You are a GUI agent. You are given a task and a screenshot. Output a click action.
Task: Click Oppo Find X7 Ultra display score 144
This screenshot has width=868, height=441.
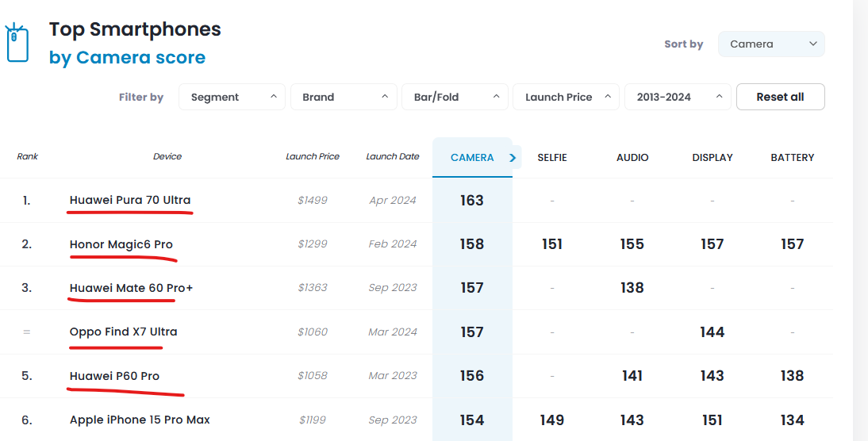712,332
